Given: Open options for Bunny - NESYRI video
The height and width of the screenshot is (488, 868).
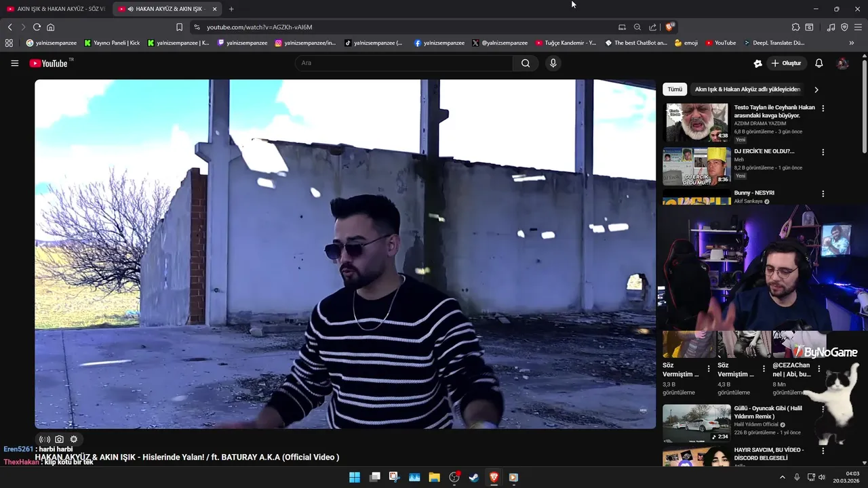Looking at the screenshot, I should pyautogui.click(x=823, y=194).
